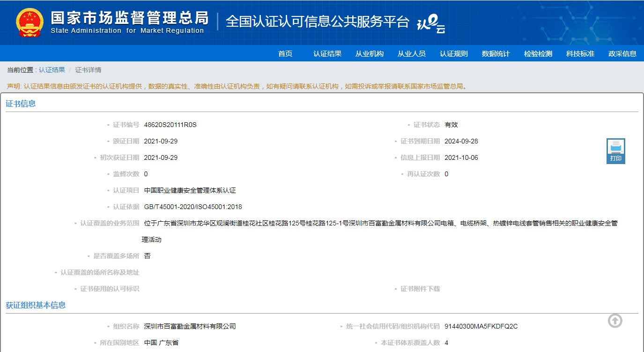Click the national emblem logo
Screen dimensions: 644x352
coord(30,22)
